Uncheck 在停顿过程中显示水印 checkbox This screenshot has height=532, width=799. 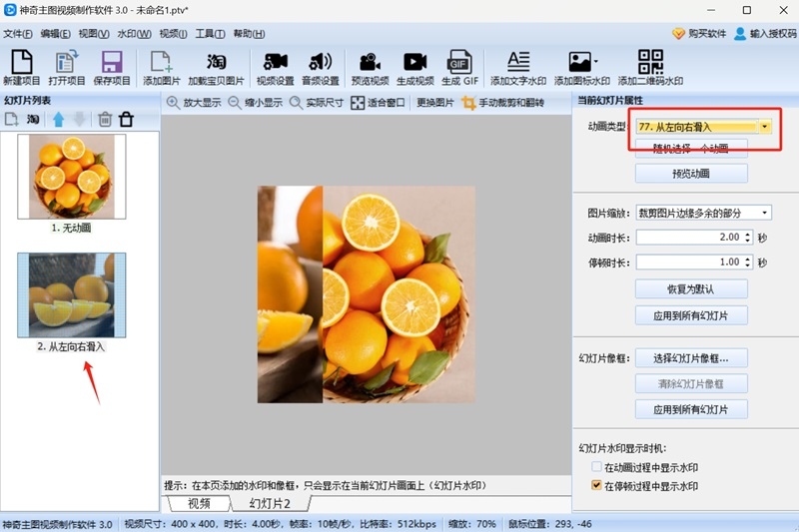pyautogui.click(x=596, y=485)
